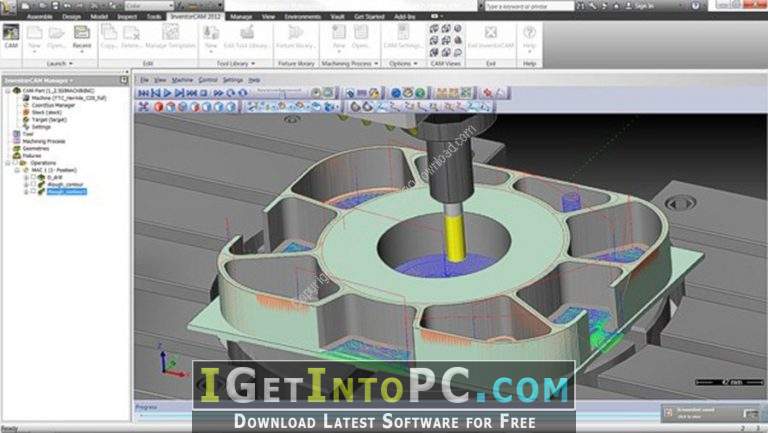
Task: Jump to simulation start with rewind icon
Action: (143, 93)
